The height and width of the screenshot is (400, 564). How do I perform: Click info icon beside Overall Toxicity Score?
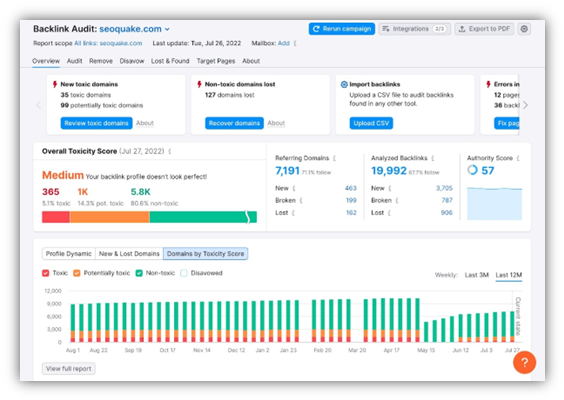(x=170, y=151)
